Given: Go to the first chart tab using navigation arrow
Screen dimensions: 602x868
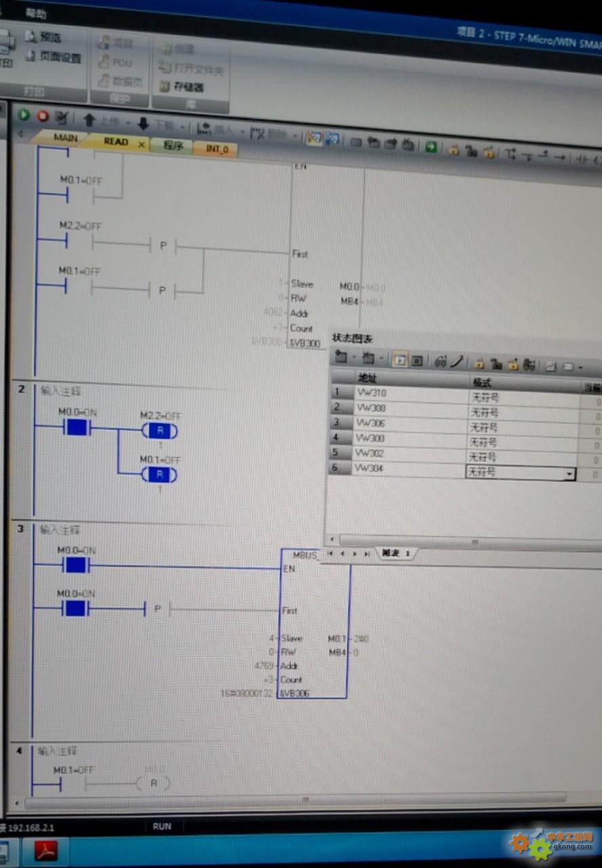Looking at the screenshot, I should pos(331,553).
